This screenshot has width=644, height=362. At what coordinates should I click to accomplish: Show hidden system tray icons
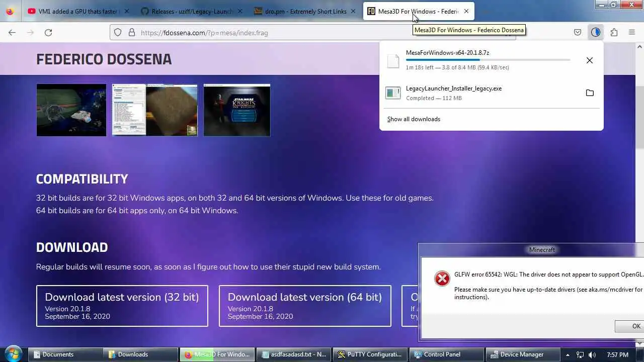(568, 354)
